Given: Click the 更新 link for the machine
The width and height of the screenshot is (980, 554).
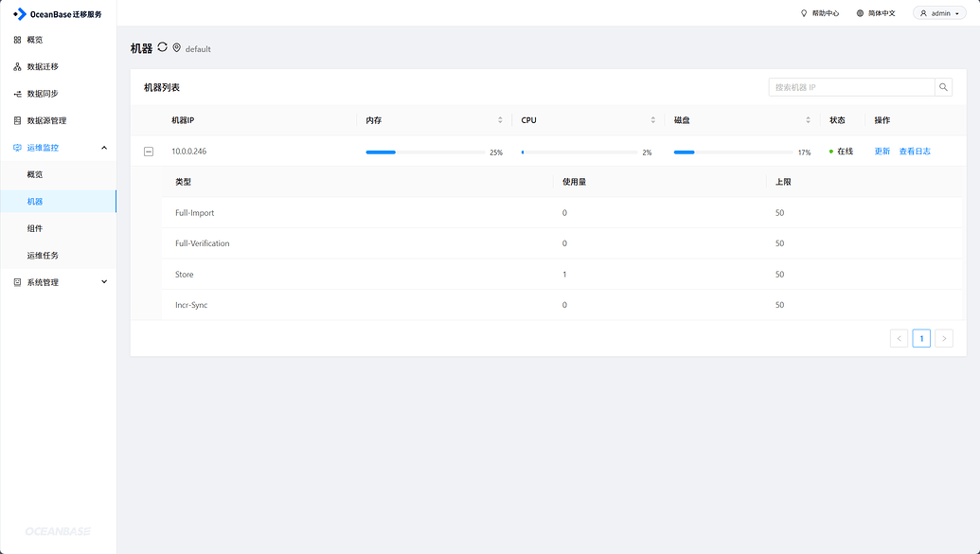Looking at the screenshot, I should click(882, 152).
